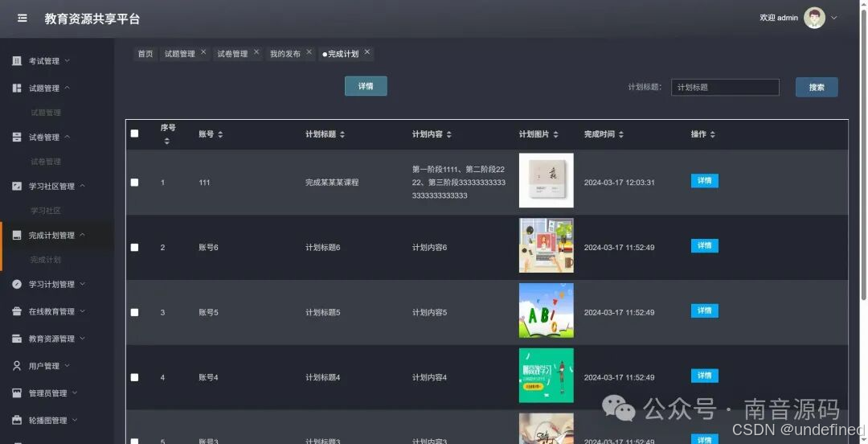Click the 用户管理 person icon
Screen dimensions: 868x444
point(17,365)
